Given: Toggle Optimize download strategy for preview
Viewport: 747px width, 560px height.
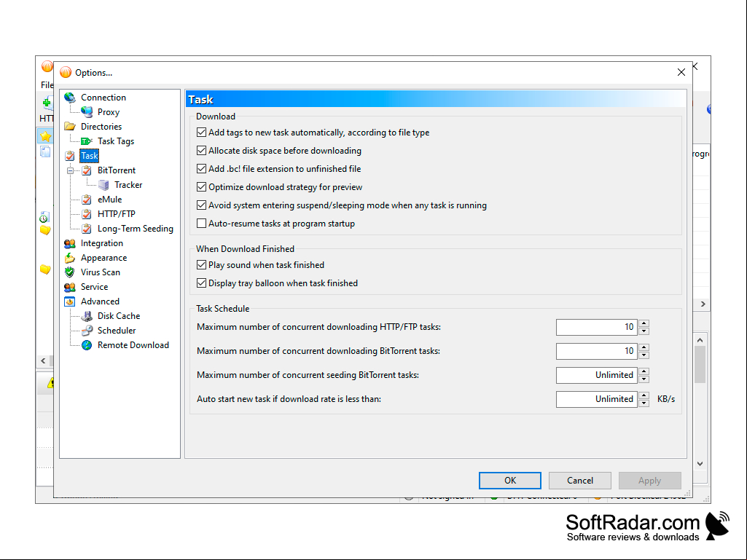Looking at the screenshot, I should (202, 187).
